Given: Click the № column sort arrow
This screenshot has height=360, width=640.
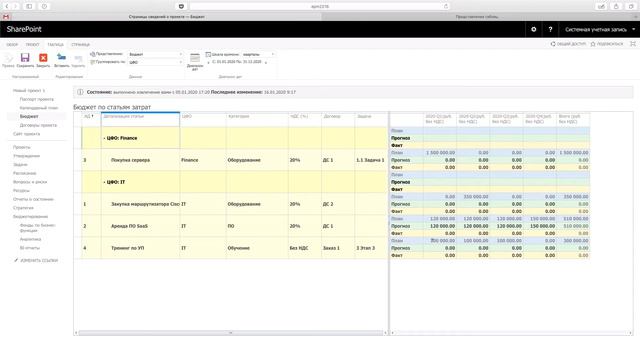Looking at the screenshot, I should click(93, 116).
